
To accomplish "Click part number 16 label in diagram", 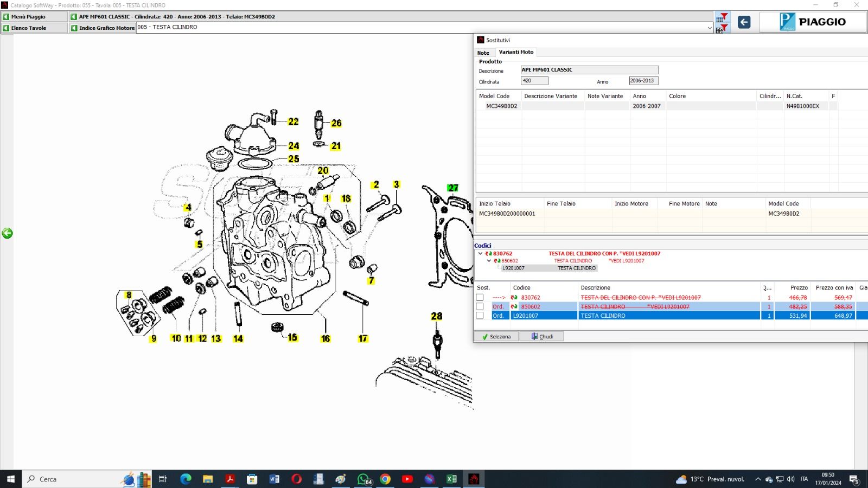I will tap(325, 338).
